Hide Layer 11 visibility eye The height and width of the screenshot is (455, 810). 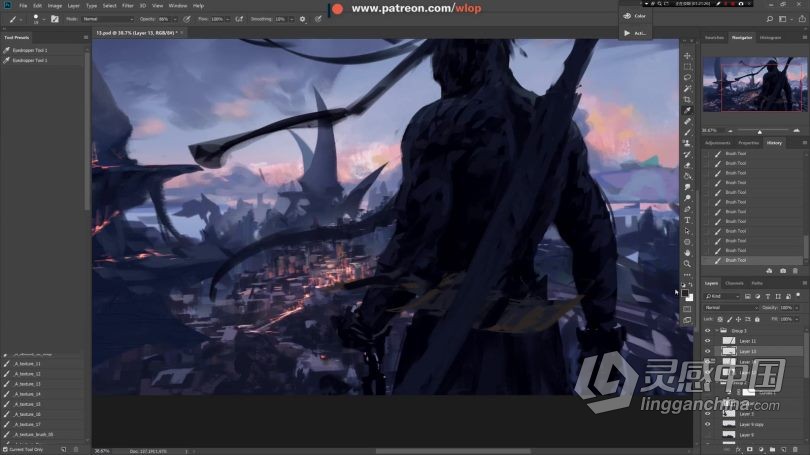tap(708, 341)
